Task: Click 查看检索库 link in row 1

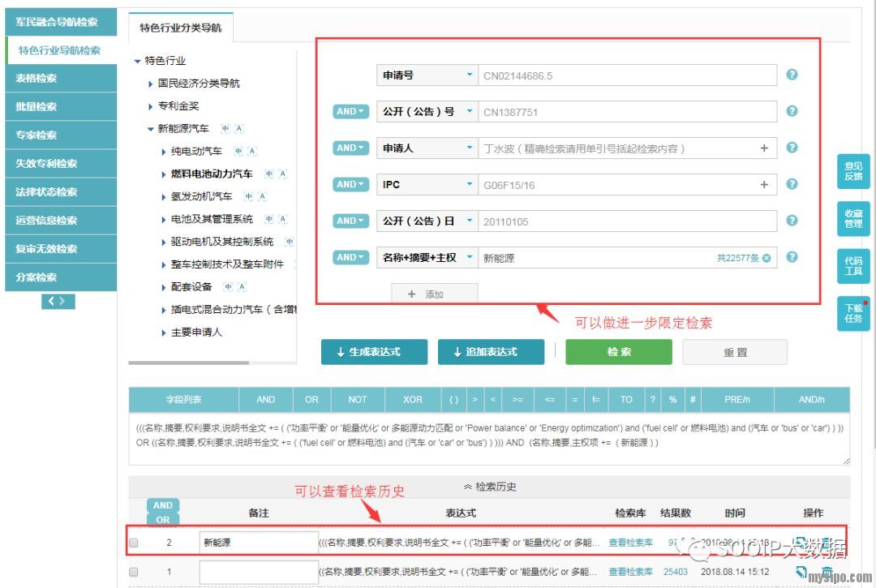Action: [630, 572]
